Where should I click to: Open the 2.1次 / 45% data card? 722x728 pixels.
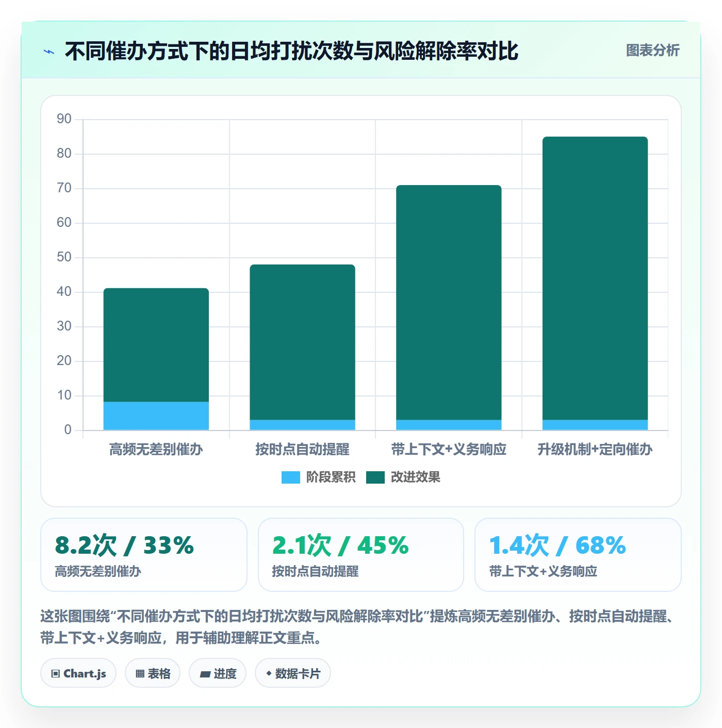coord(361,555)
